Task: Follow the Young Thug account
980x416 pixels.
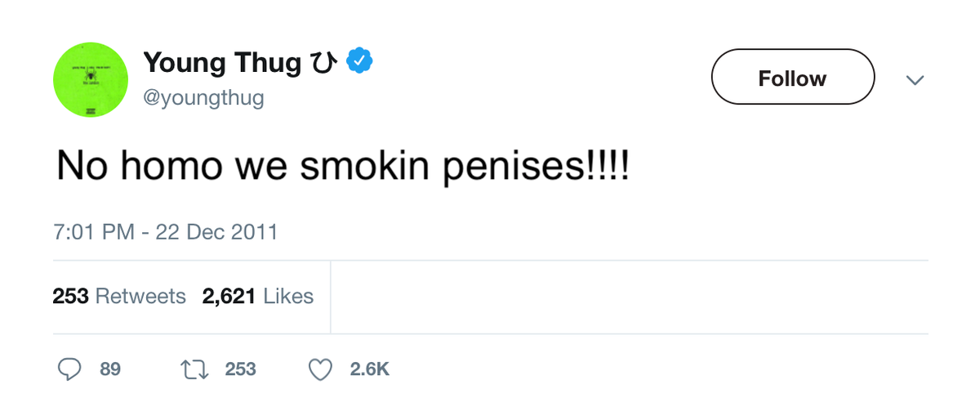Action: pyautogui.click(x=792, y=78)
